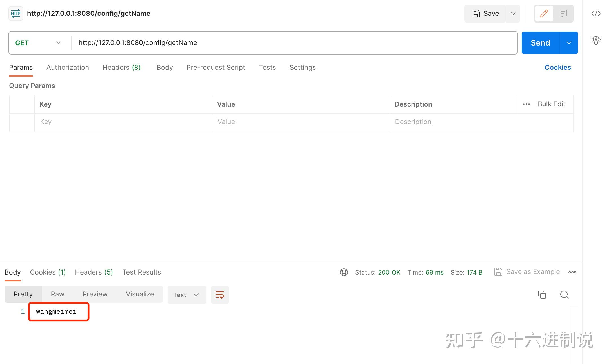Image resolution: width=609 pixels, height=364 pixels.
Task: Click Bulk Edit for query params
Action: [552, 104]
